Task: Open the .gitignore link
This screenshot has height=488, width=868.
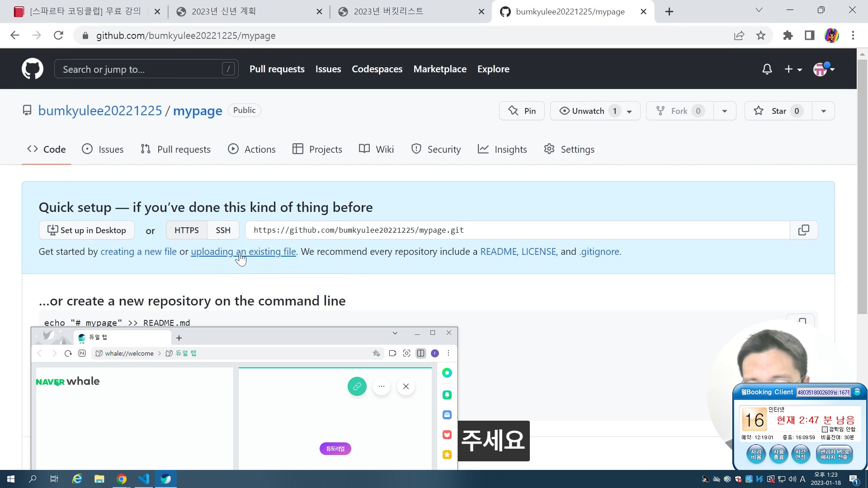Action: click(599, 252)
